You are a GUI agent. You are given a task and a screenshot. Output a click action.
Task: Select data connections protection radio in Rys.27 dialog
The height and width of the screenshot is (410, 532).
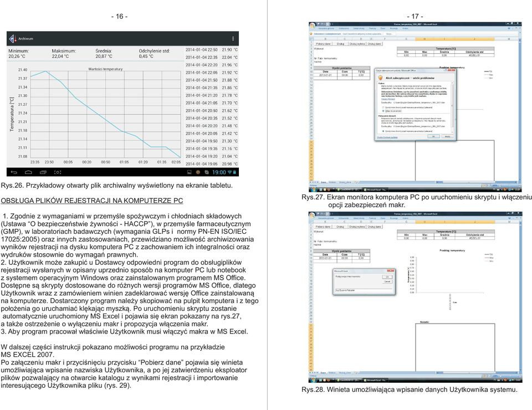[383, 131]
